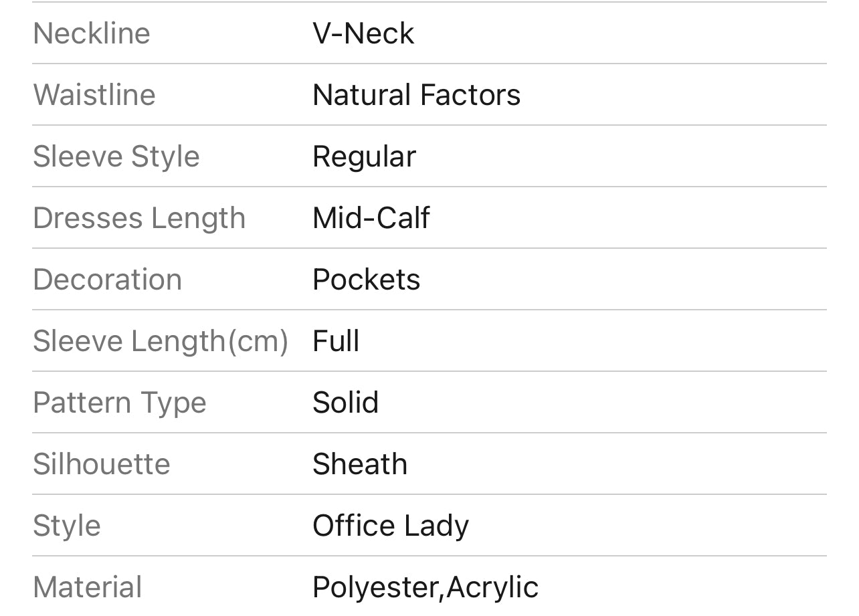Click the Sleeve Length(cm) label
This screenshot has width=859, height=616.
(161, 341)
